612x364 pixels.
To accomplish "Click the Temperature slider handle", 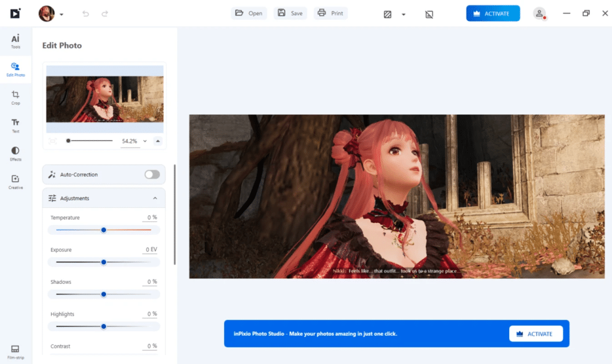I will click(103, 230).
